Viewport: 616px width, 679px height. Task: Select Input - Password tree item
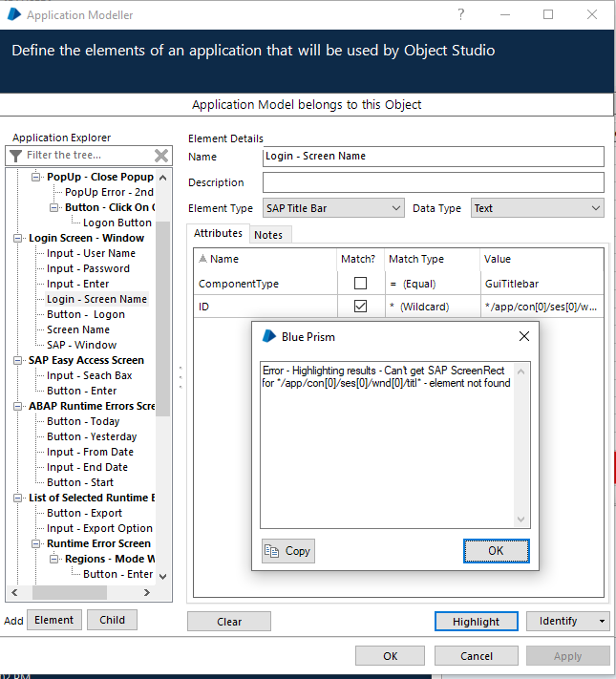[88, 268]
